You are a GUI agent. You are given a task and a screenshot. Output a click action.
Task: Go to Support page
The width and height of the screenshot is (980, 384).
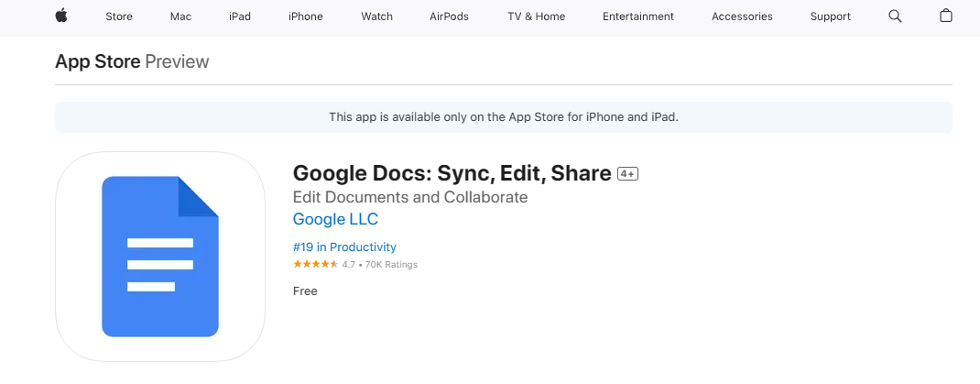(x=831, y=16)
